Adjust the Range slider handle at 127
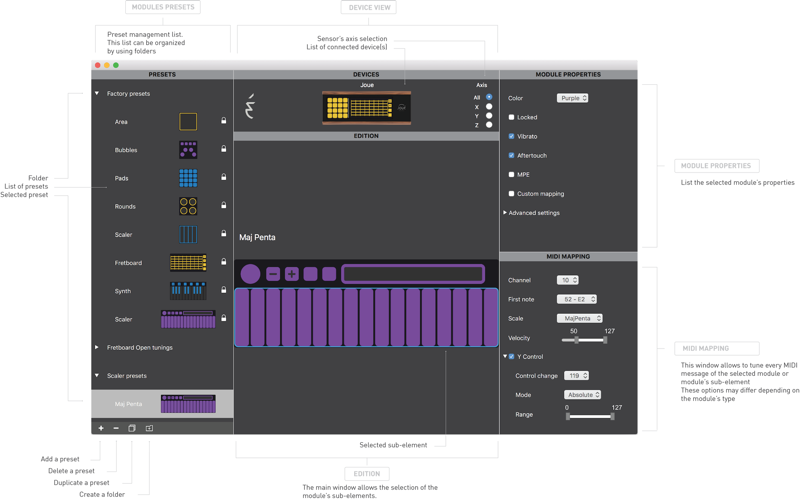This screenshot has height=500, width=800. click(x=612, y=416)
